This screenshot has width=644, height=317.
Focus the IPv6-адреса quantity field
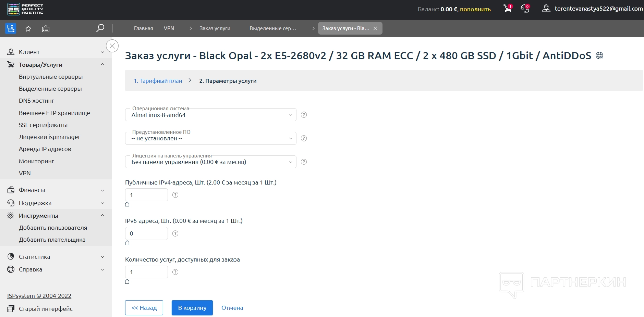[146, 233]
